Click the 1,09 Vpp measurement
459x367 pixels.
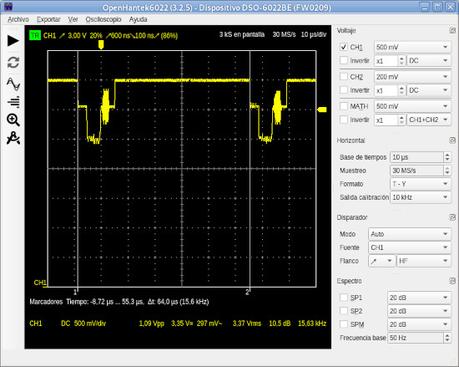tap(151, 323)
